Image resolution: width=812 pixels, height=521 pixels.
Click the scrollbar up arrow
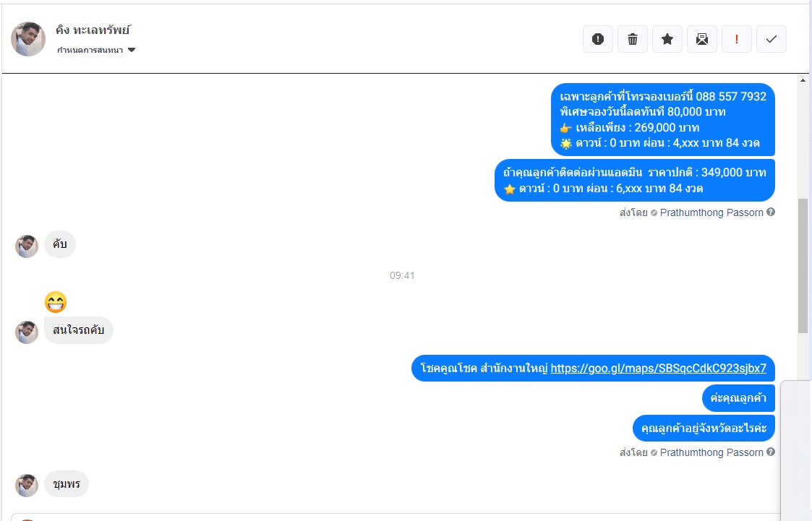coord(803,80)
